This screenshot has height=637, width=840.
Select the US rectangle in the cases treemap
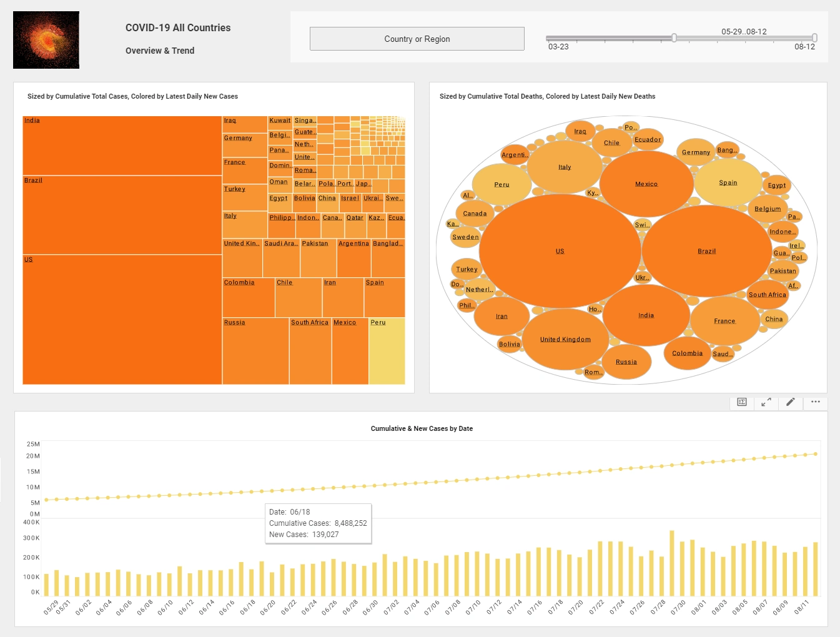click(x=122, y=320)
